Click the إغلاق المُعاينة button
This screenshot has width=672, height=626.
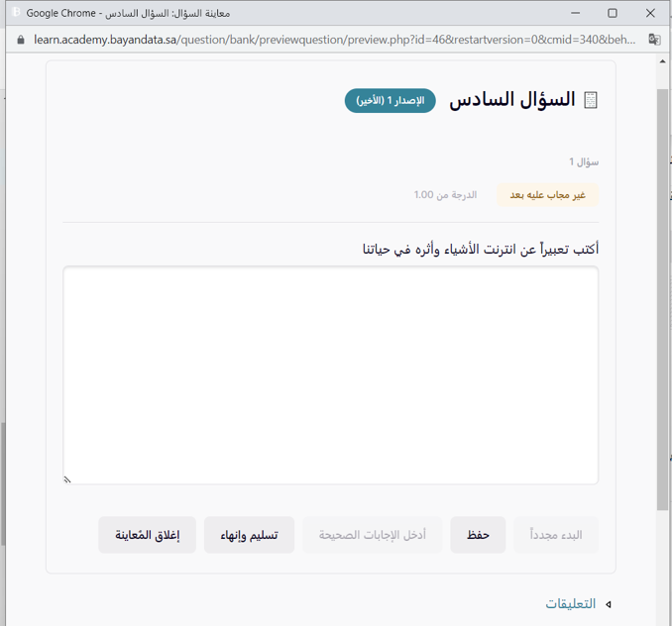click(x=147, y=535)
